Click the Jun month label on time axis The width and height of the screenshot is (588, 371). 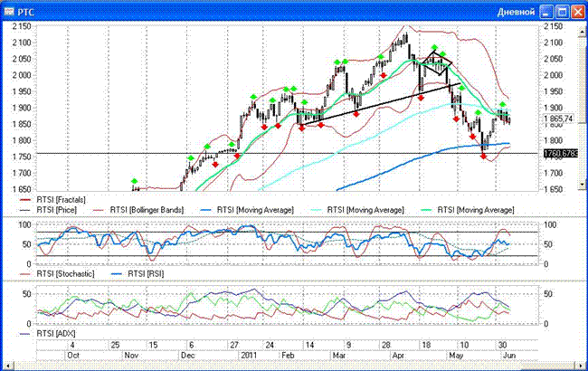tap(509, 356)
